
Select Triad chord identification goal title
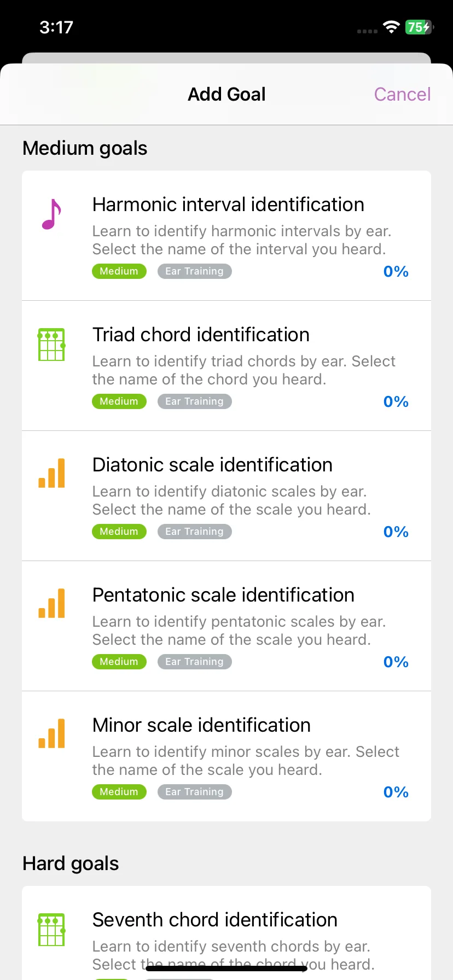pyautogui.click(x=201, y=335)
